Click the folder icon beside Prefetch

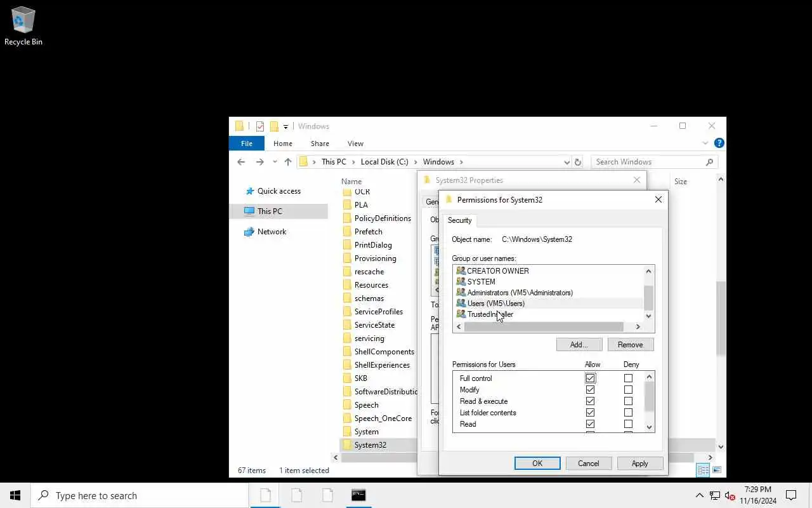(x=347, y=232)
